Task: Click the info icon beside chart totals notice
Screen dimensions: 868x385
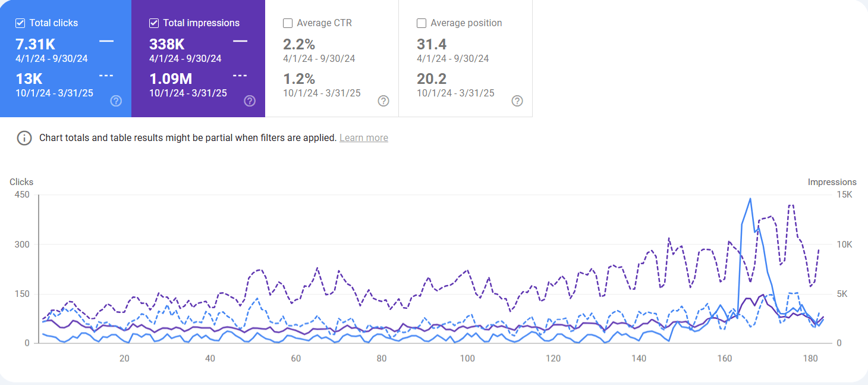Action: tap(24, 138)
